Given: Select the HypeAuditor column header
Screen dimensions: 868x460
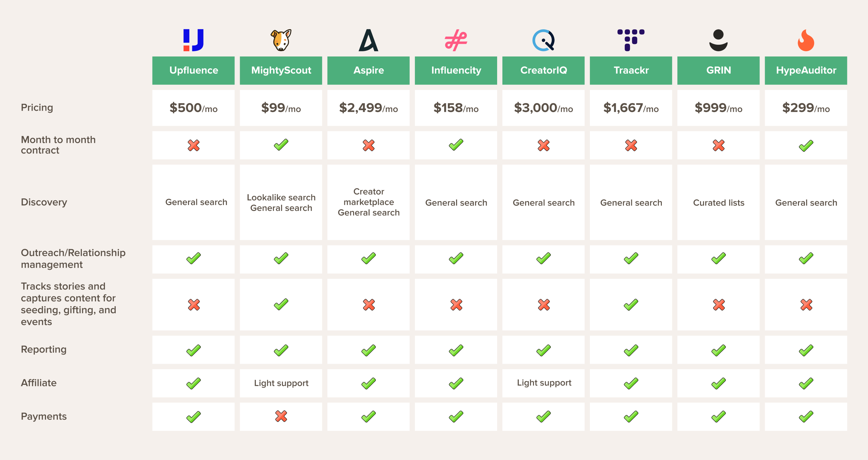Looking at the screenshot, I should pyautogui.click(x=806, y=70).
